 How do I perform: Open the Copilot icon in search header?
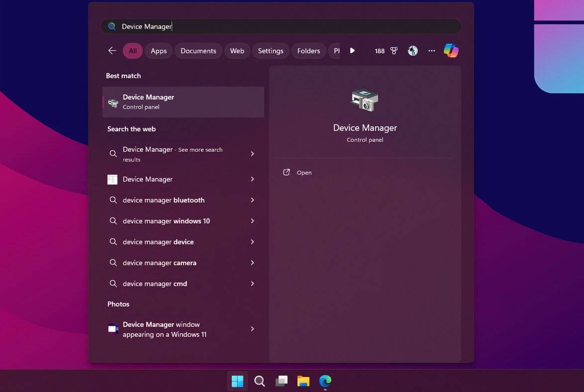451,51
